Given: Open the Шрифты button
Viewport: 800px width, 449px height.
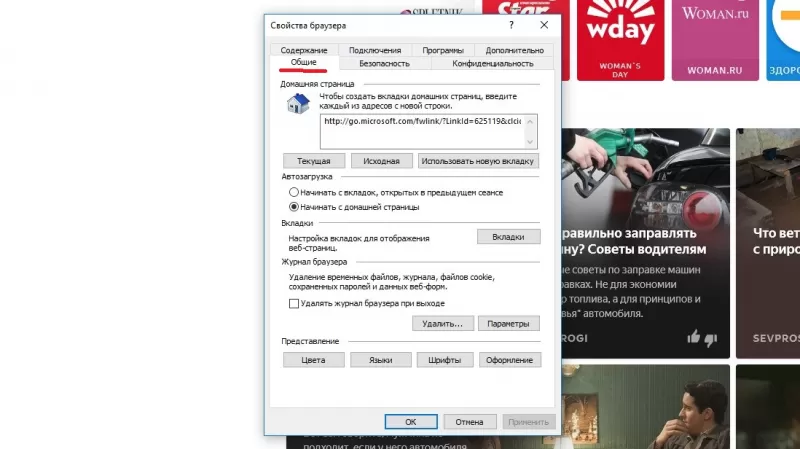Looking at the screenshot, I should pos(445,360).
